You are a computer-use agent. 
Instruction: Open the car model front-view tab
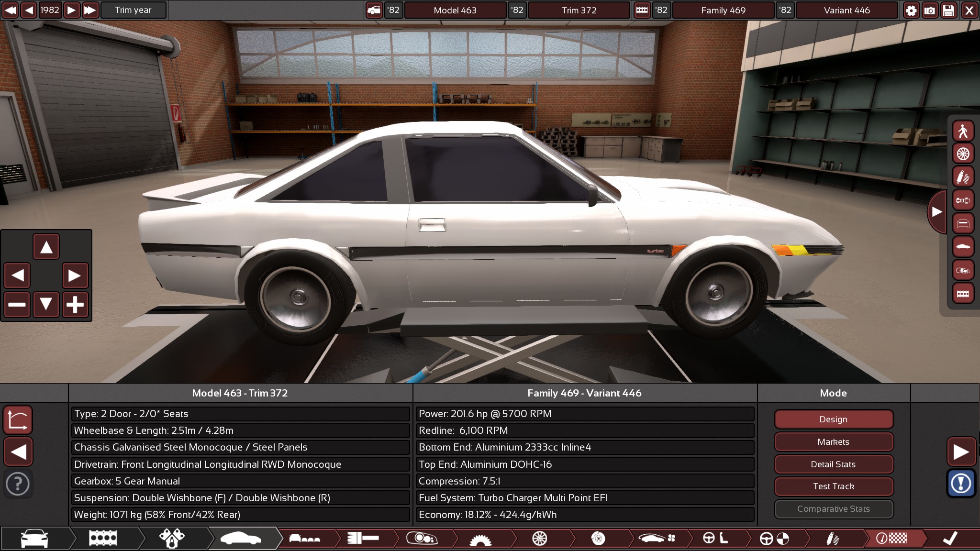tap(35, 539)
